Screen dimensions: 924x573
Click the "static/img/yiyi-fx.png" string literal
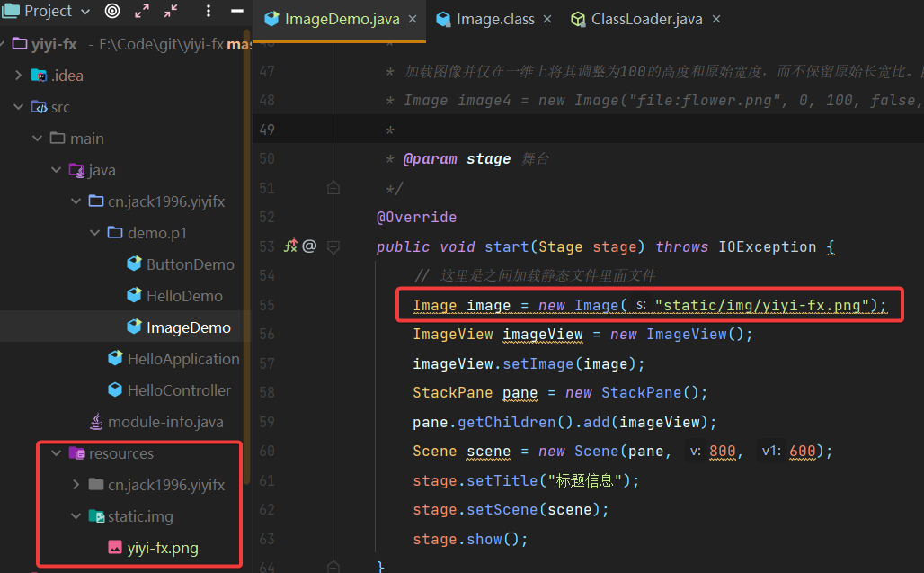coord(762,305)
